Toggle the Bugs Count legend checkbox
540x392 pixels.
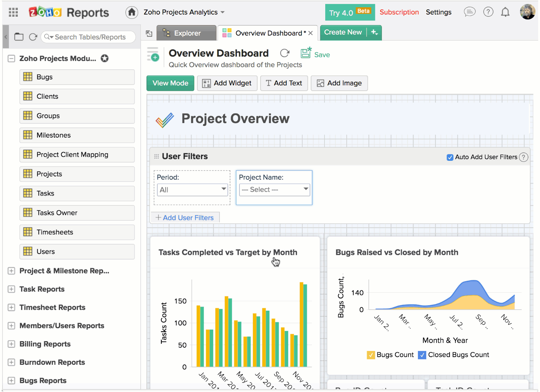pos(371,355)
